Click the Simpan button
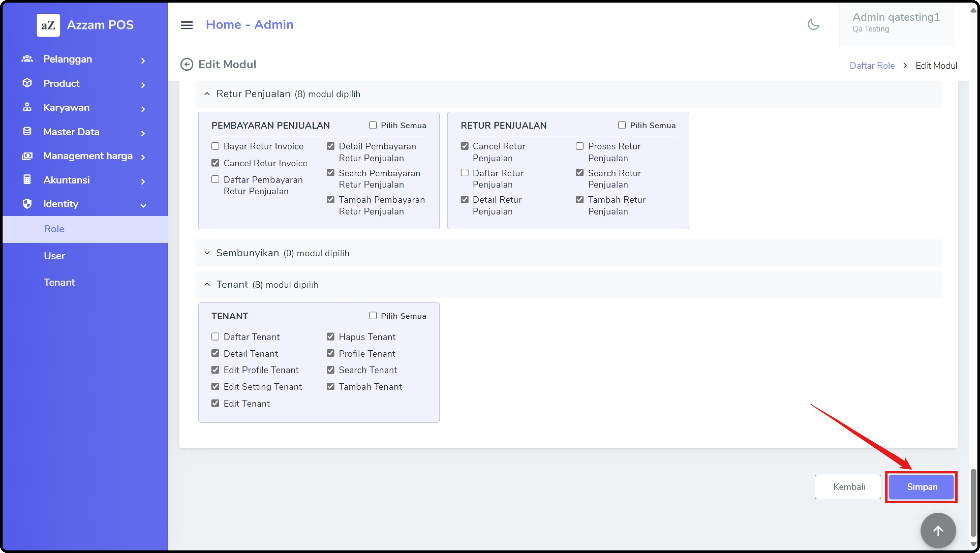Viewport: 980px width, 553px height. click(922, 487)
